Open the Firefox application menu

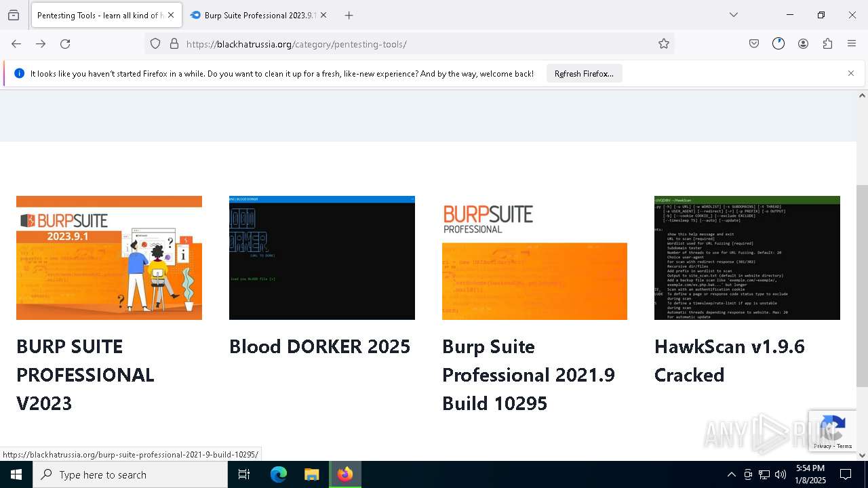[852, 44]
